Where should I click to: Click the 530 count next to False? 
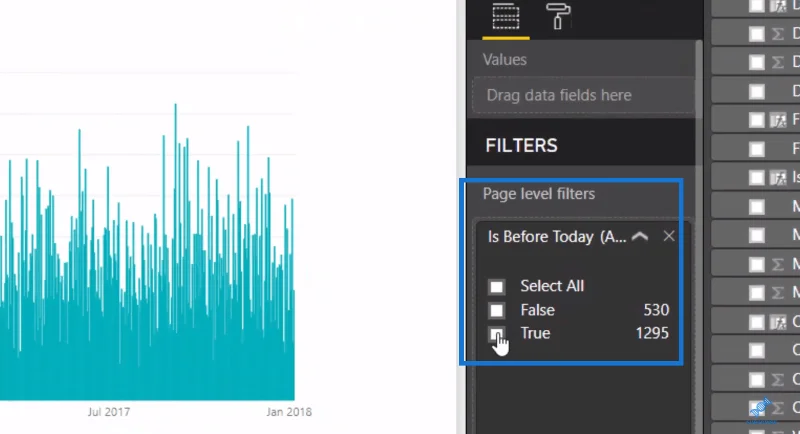click(656, 310)
